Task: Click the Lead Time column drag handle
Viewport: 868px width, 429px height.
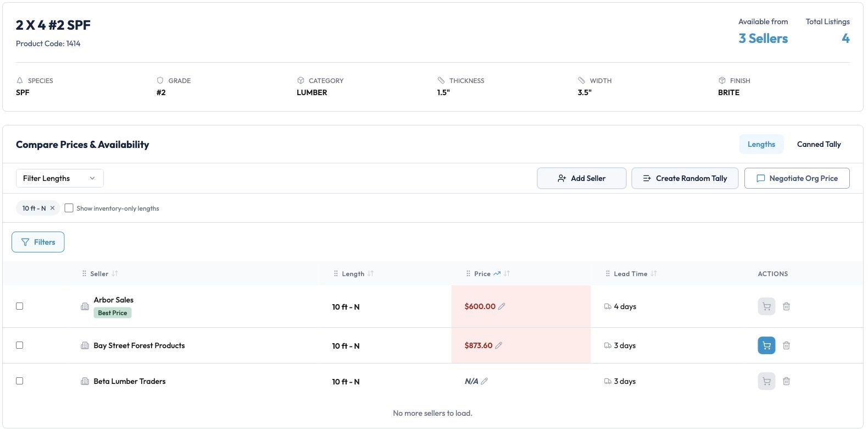Action: click(608, 273)
